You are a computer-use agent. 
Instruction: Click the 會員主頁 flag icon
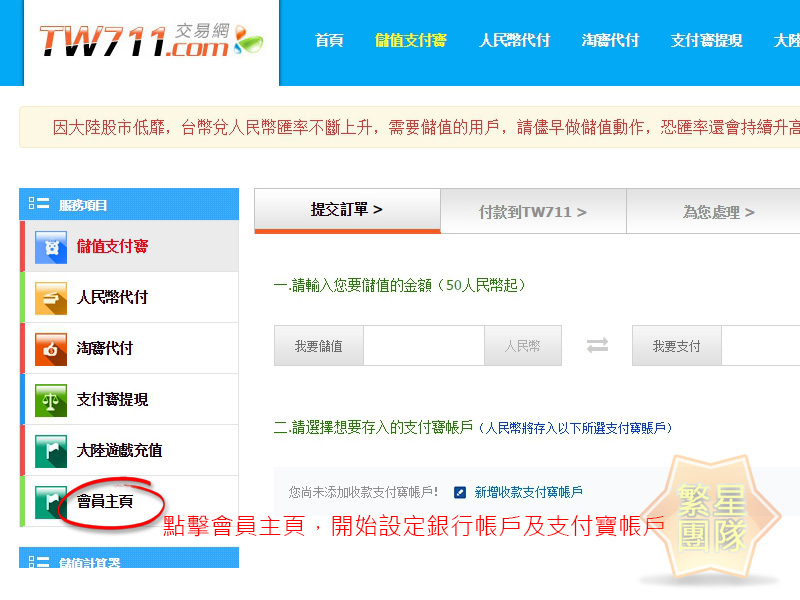coord(51,501)
